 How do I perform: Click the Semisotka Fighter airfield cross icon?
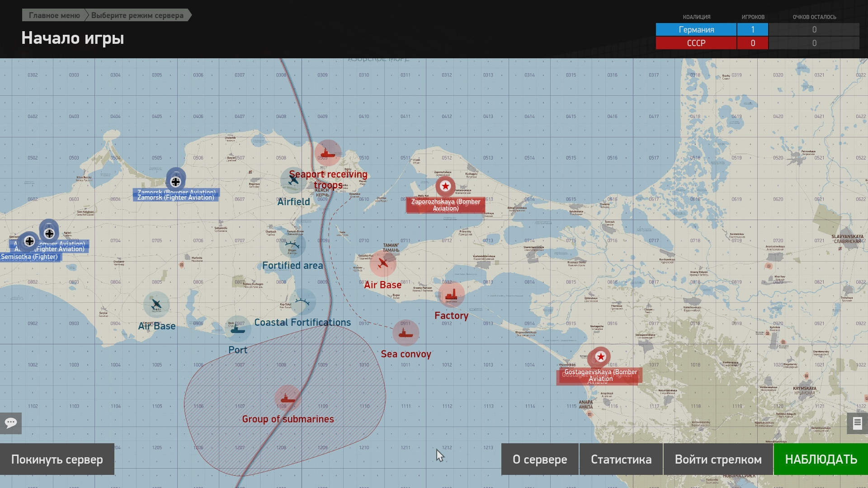point(29,241)
